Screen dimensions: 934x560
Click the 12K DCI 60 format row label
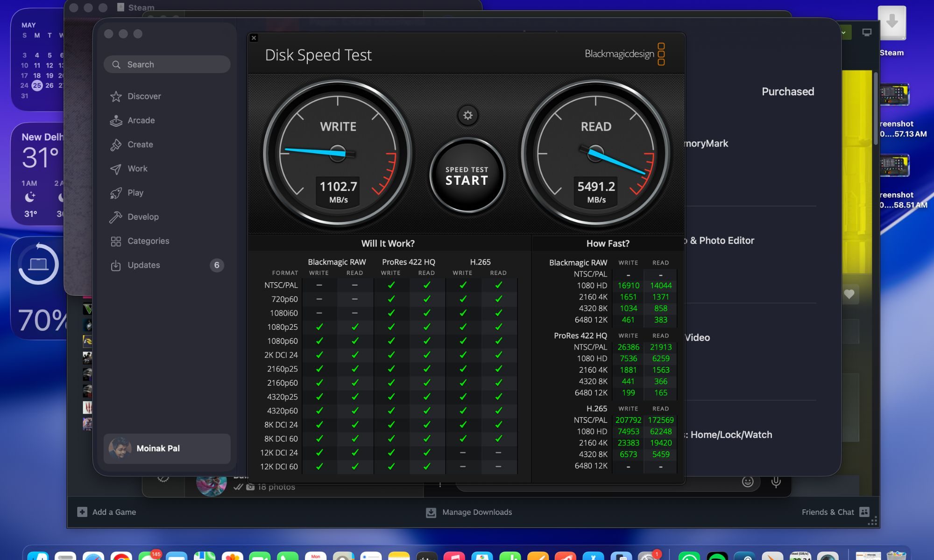[x=279, y=467]
